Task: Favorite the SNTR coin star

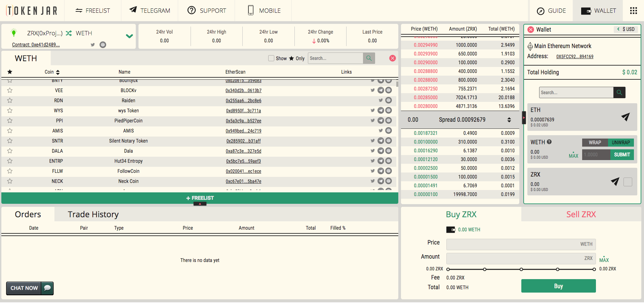Action: pyautogui.click(x=10, y=141)
